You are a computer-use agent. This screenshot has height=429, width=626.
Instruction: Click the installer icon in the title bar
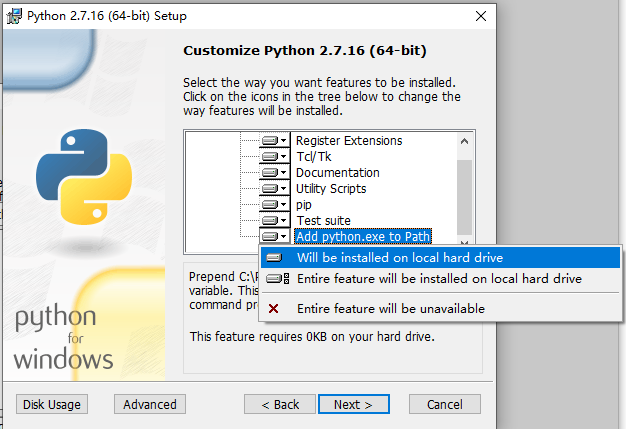tap(14, 16)
